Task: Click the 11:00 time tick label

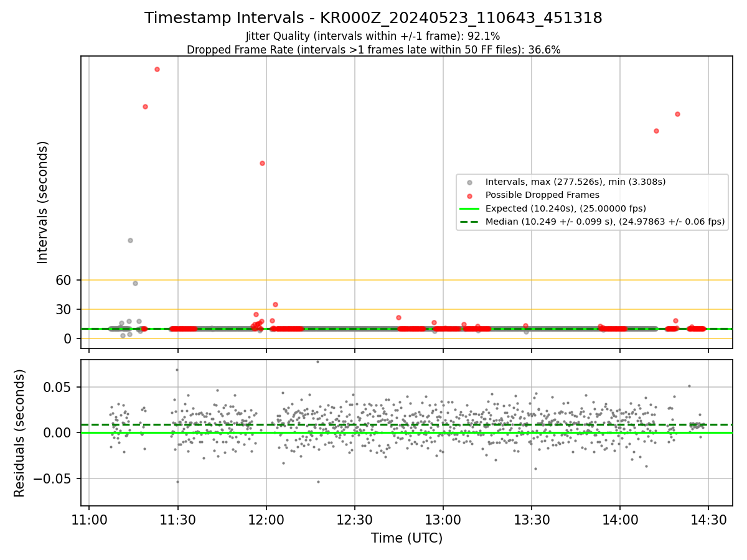Action: pyautogui.click(x=89, y=519)
